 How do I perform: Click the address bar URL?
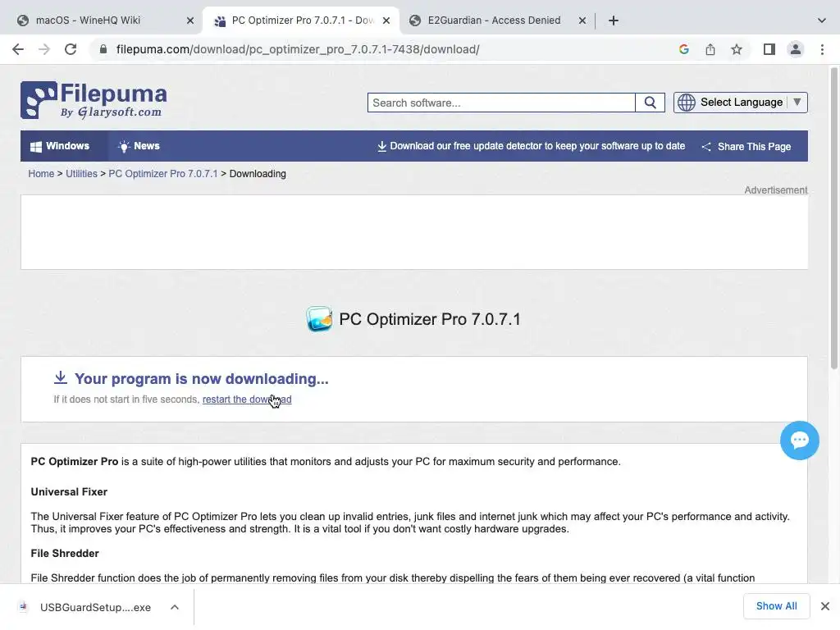[x=297, y=49]
